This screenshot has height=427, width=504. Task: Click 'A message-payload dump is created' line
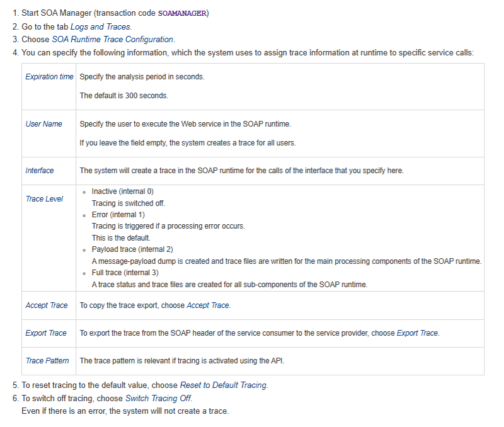pos(287,261)
